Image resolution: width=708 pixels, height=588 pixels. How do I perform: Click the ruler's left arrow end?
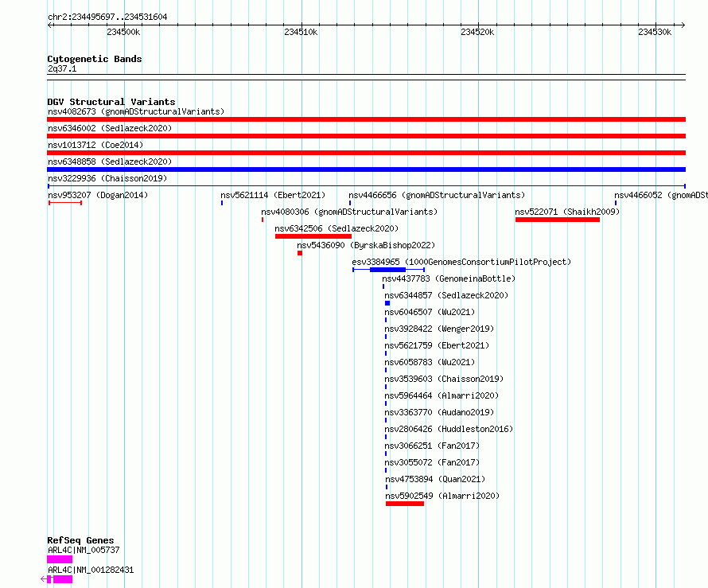(49, 25)
